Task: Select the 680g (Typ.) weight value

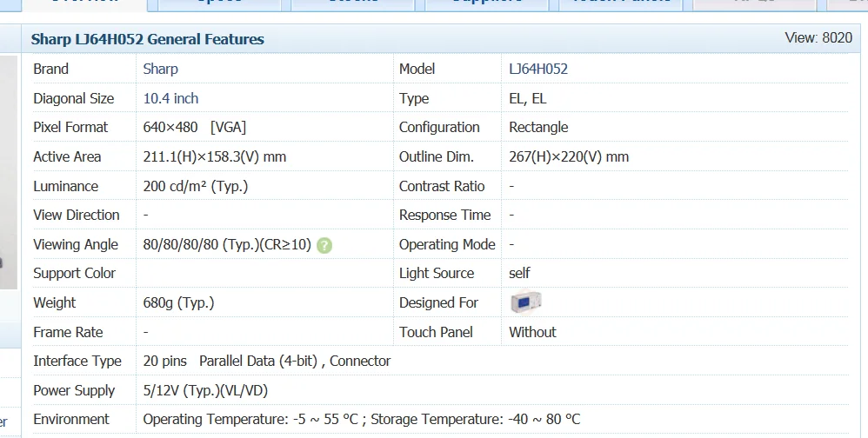Action: pos(178,303)
